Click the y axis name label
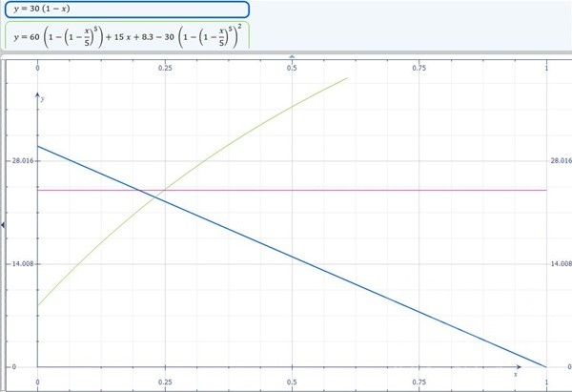This screenshot has height=392, width=572. 43,99
